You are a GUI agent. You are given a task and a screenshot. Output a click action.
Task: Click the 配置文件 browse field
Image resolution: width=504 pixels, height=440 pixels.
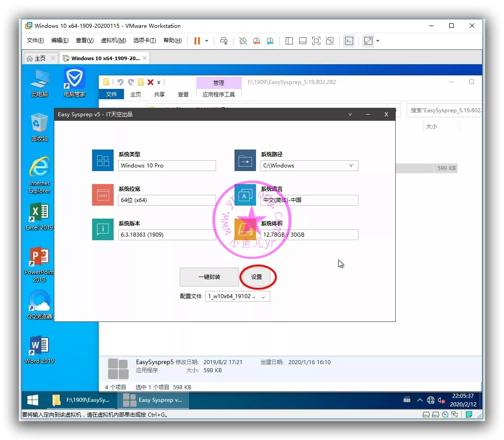(238, 296)
